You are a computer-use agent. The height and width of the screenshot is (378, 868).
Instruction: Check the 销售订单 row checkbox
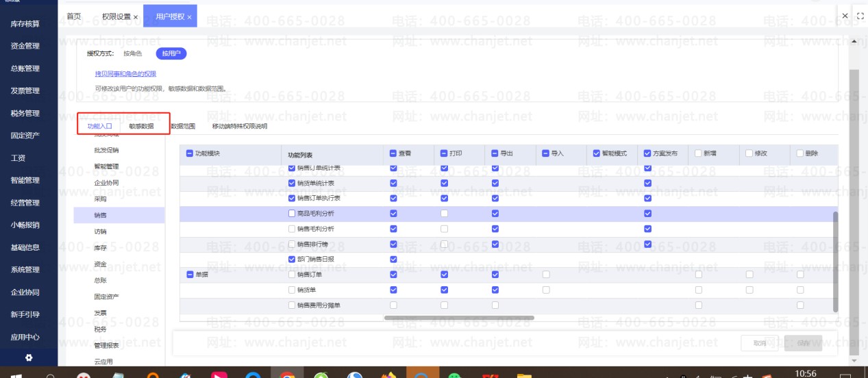(292, 275)
